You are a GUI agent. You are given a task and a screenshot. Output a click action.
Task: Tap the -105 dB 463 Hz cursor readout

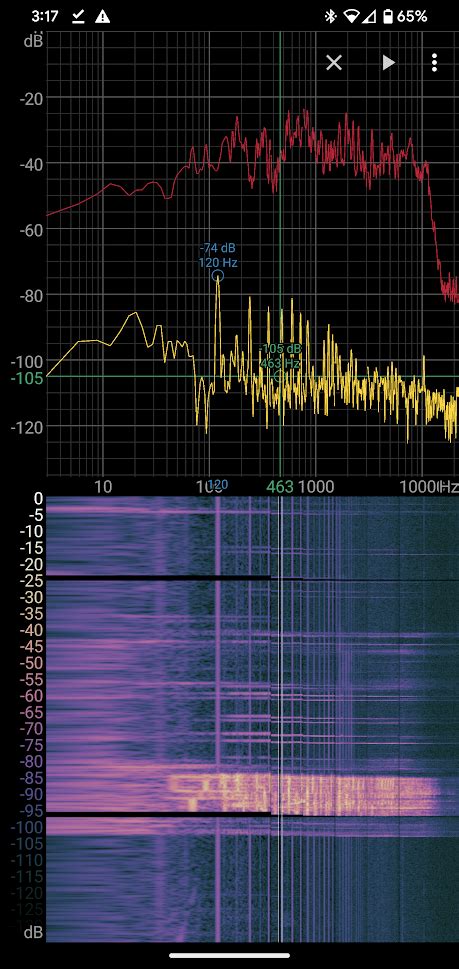(x=280, y=357)
